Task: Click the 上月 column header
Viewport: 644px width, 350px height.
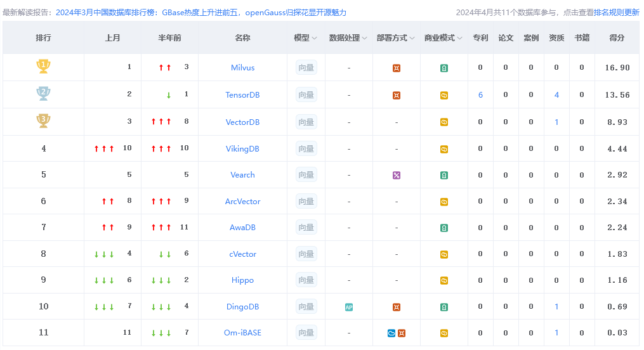Action: [x=112, y=38]
